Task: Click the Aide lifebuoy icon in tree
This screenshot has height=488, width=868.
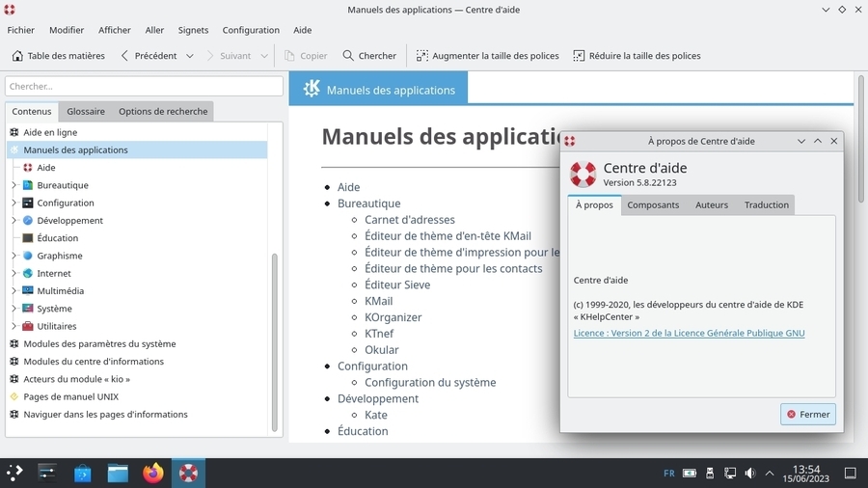Action: point(28,168)
